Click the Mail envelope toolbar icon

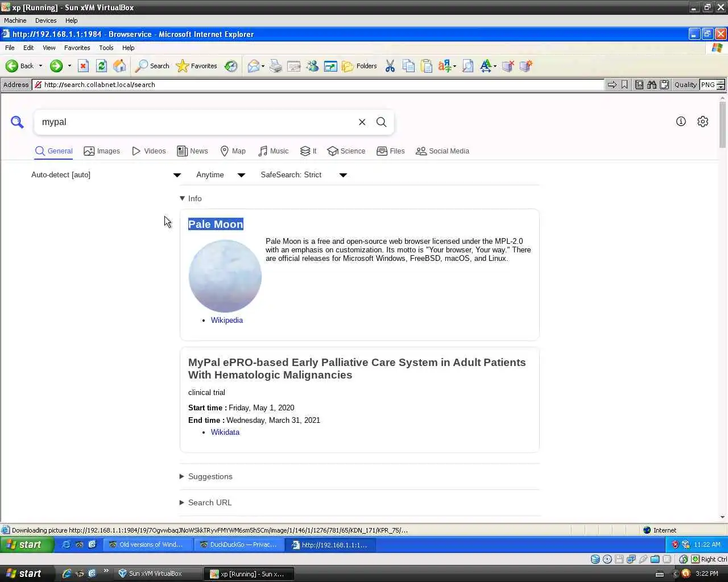[x=253, y=66]
